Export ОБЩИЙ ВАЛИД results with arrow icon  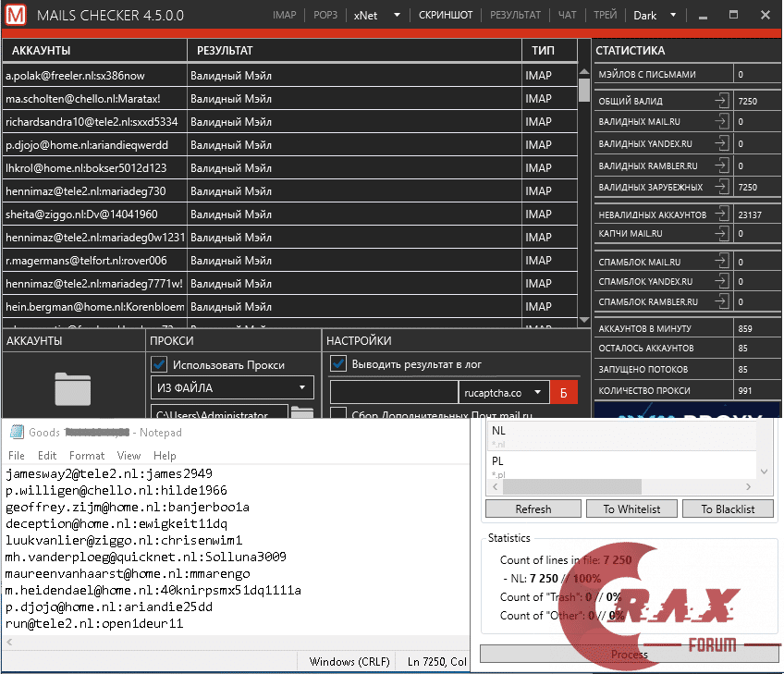click(x=721, y=100)
